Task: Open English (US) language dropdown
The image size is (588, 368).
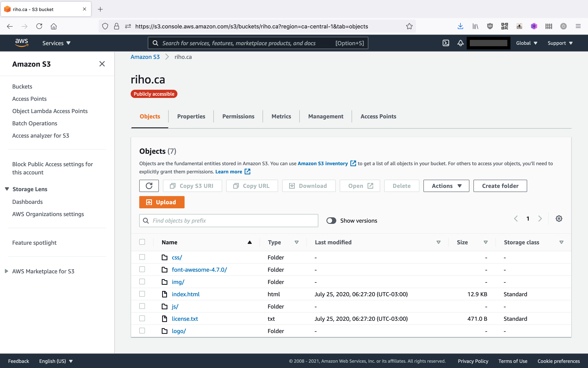Action: [56, 361]
